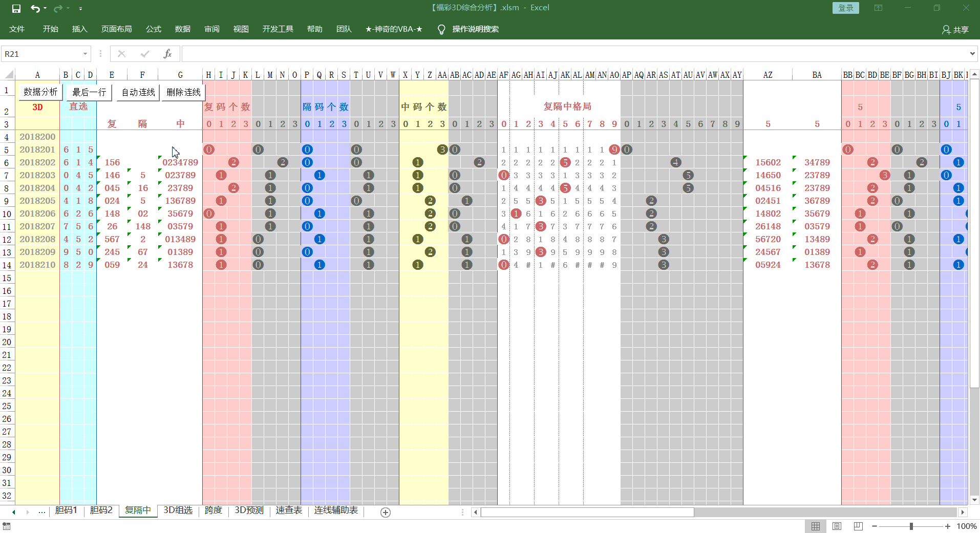Viewport: 980px width, 533px height.
Task: Click the Ribbon Display Options icon
Action: [x=878, y=8]
